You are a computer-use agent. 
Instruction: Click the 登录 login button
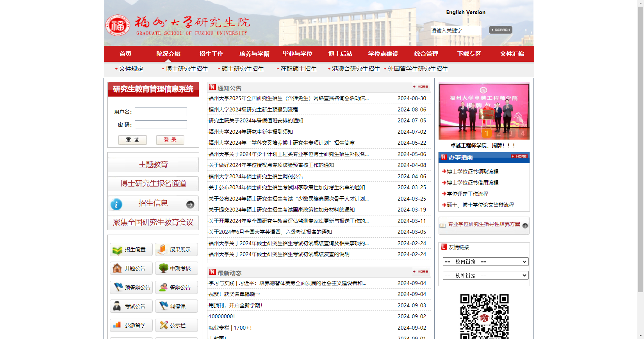(170, 140)
